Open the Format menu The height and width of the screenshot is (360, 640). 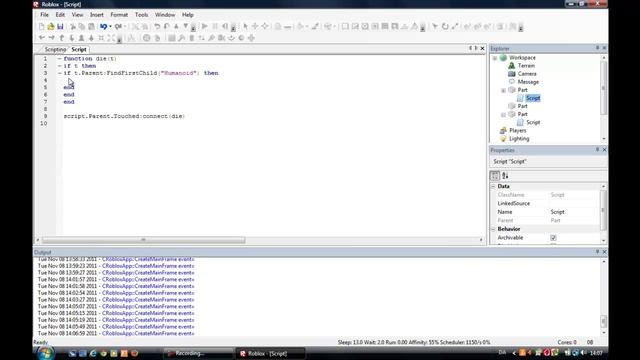(119, 15)
